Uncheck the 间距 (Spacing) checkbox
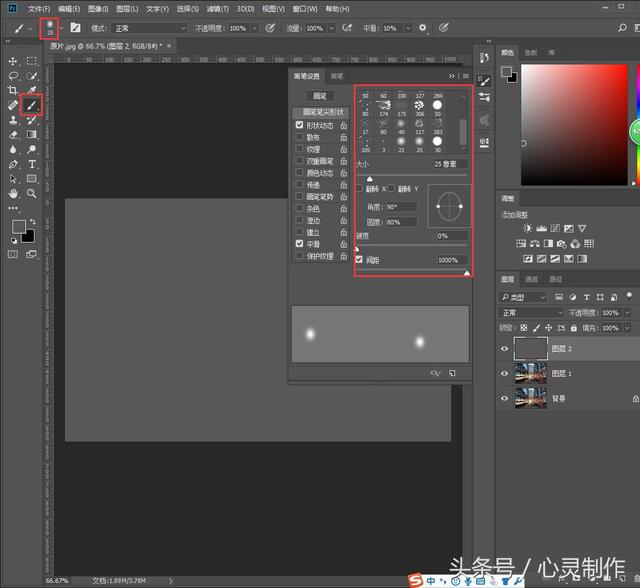The width and height of the screenshot is (640, 588). 360,260
